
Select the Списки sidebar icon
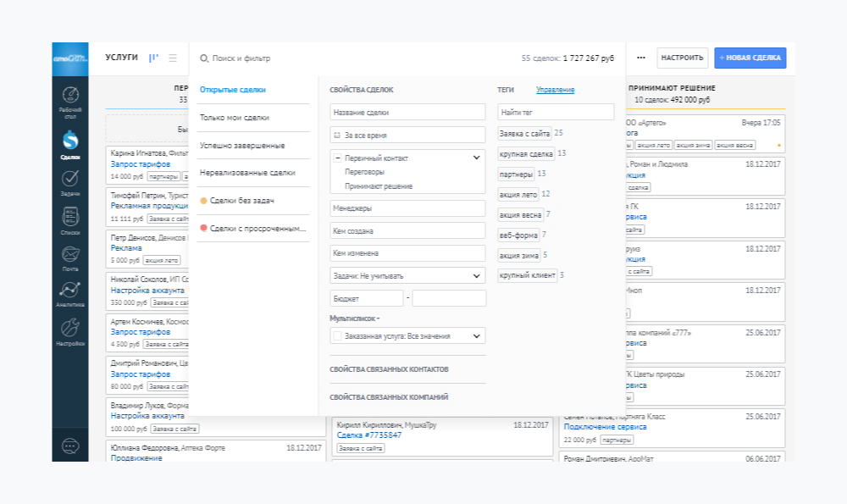click(70, 215)
